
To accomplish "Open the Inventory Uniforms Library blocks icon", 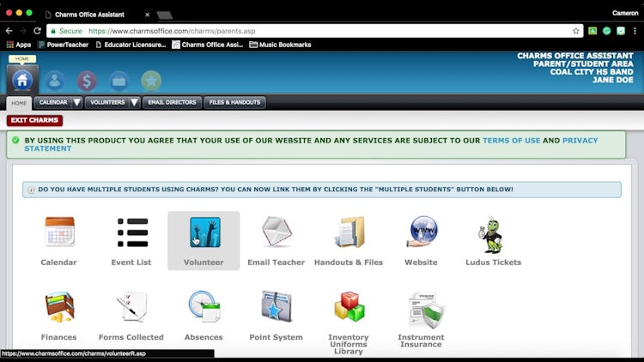I will 349,306.
